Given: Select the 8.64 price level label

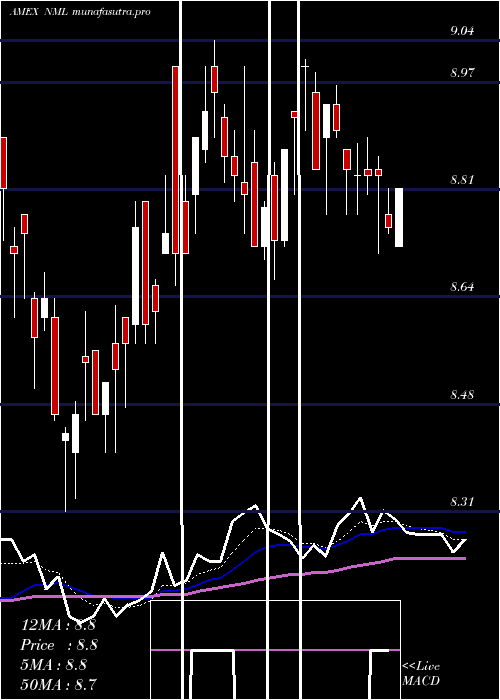Looking at the screenshot, I should point(462,287).
